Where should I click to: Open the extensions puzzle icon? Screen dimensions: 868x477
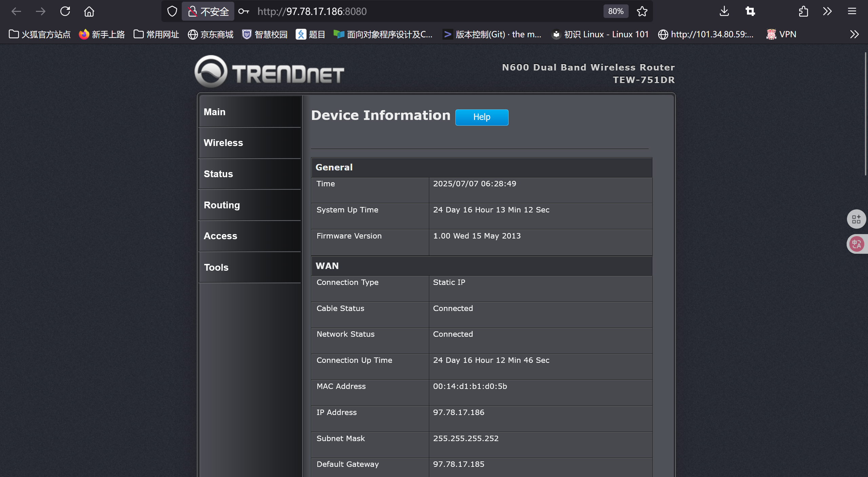pos(803,12)
